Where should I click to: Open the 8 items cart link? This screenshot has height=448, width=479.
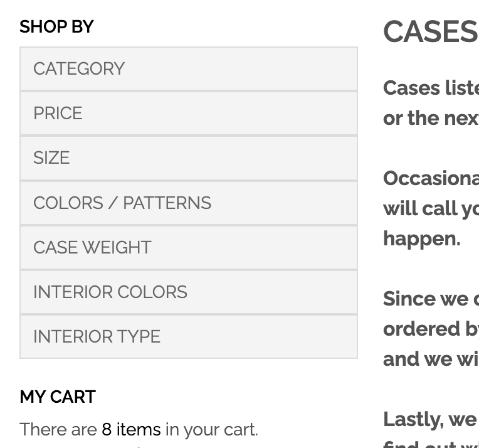131,429
